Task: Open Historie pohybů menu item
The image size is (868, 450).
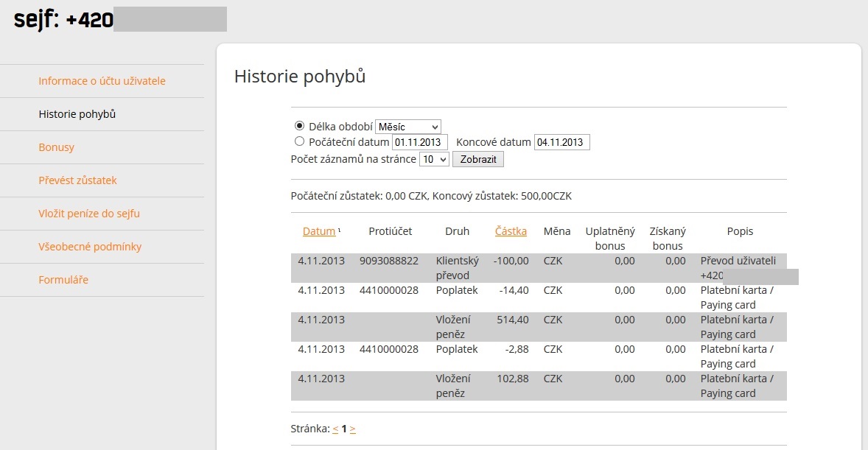Action: tap(77, 114)
